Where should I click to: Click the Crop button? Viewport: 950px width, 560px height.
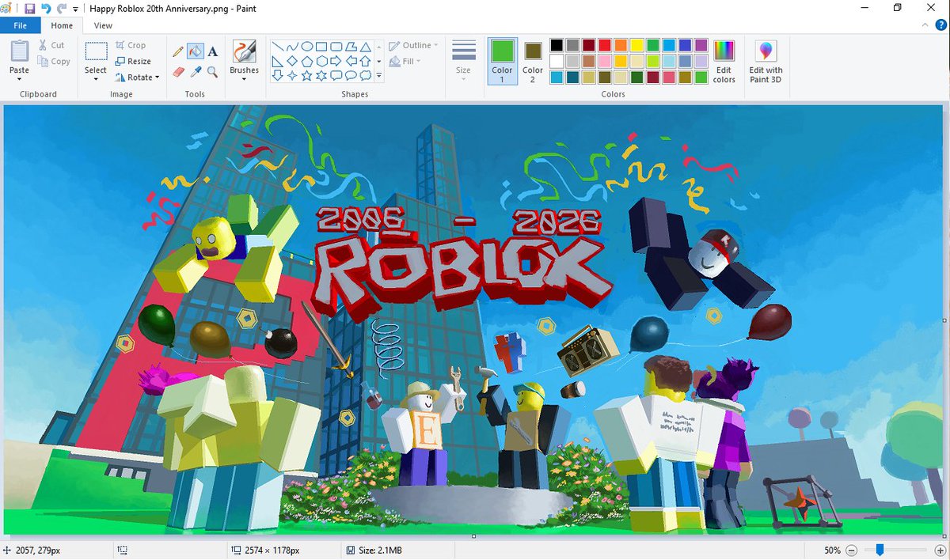coord(131,45)
